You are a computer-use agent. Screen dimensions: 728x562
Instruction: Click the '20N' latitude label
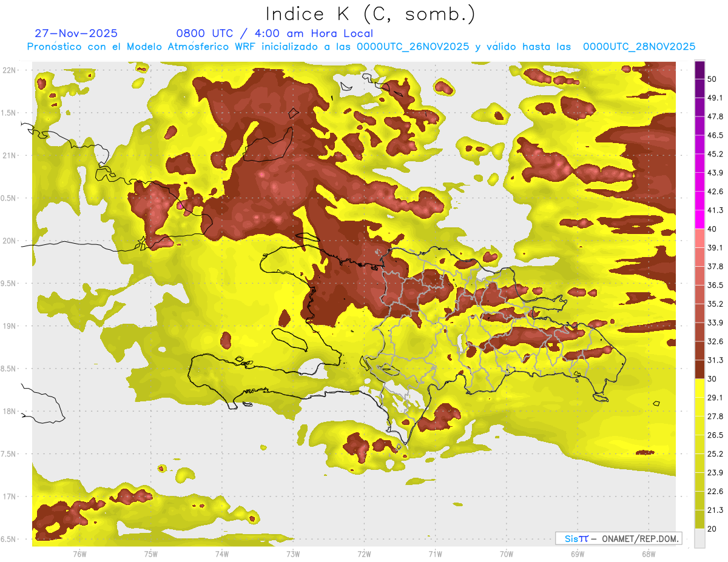click(10, 241)
